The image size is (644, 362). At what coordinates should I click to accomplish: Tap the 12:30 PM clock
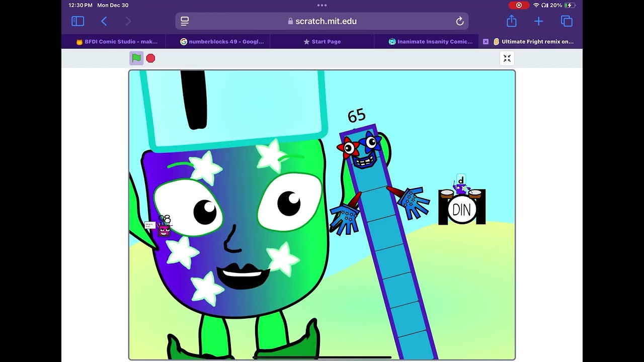coord(80,5)
